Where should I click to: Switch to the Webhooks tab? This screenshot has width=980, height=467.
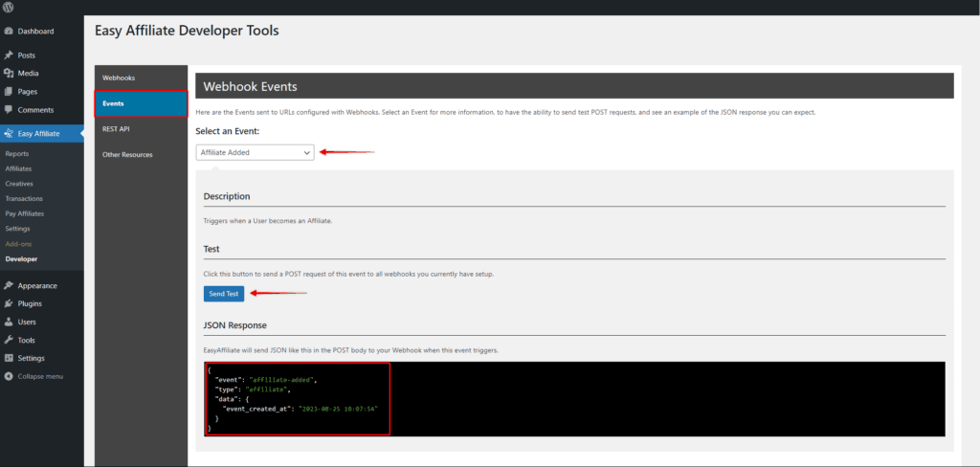pyautogui.click(x=119, y=77)
